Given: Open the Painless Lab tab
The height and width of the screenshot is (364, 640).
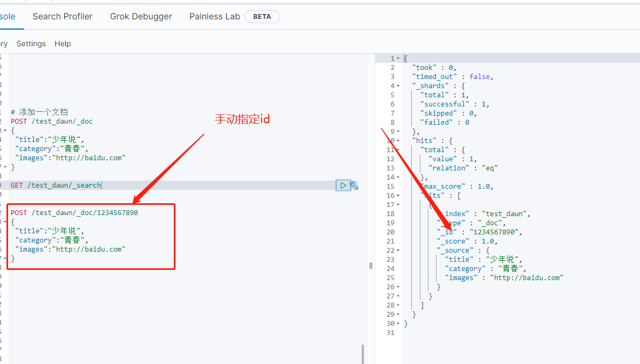Looking at the screenshot, I should point(215,16).
